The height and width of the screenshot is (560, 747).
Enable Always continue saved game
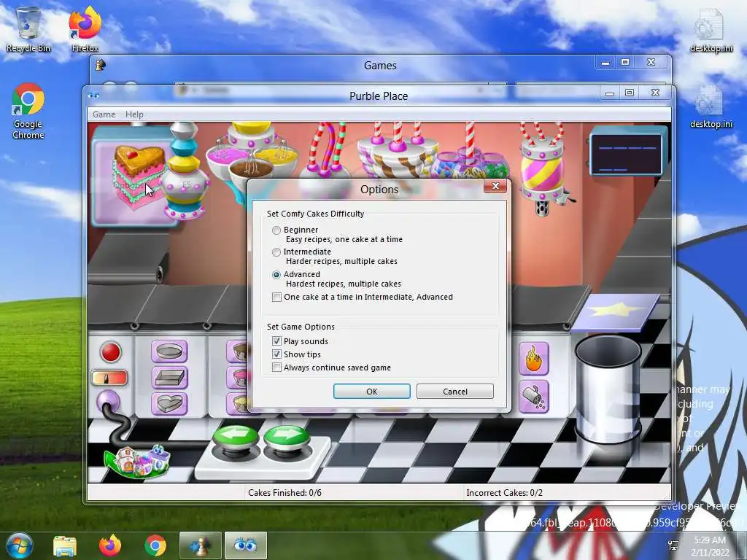(276, 367)
